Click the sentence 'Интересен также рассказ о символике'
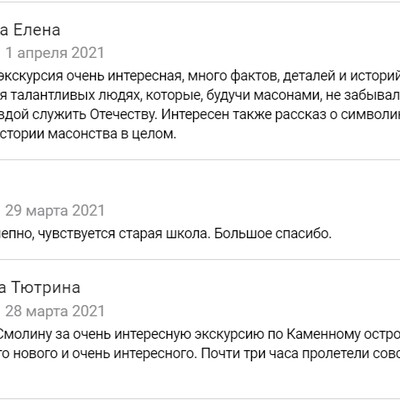The image size is (400, 400). click(x=281, y=115)
